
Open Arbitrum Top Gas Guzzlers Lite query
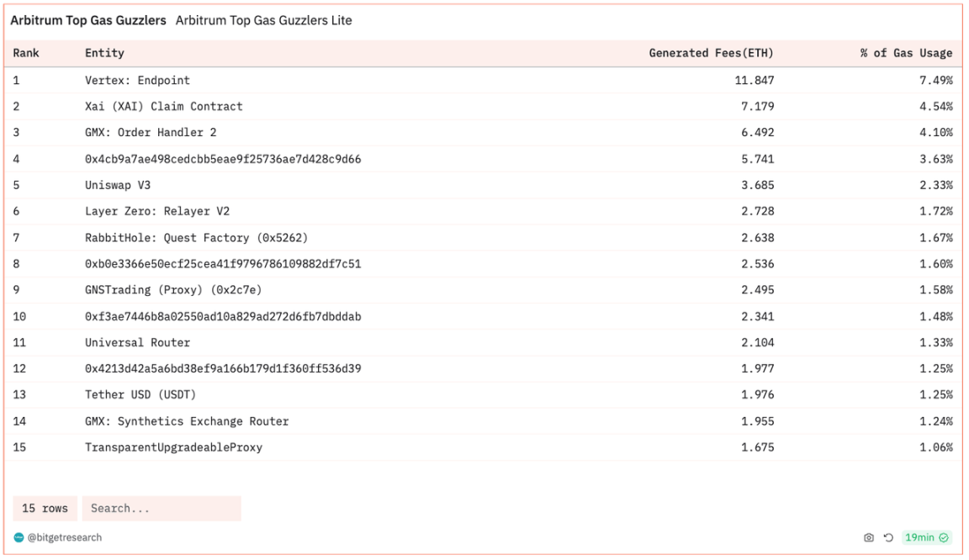[263, 20]
